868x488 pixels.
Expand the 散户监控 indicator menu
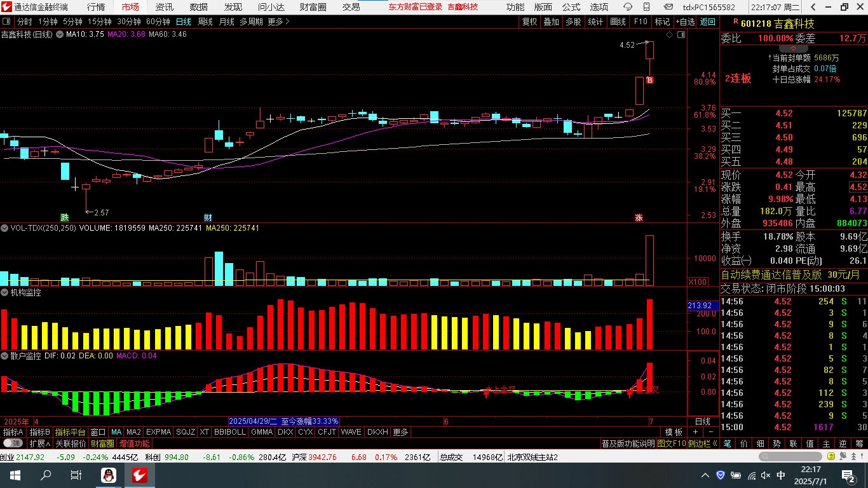5,356
